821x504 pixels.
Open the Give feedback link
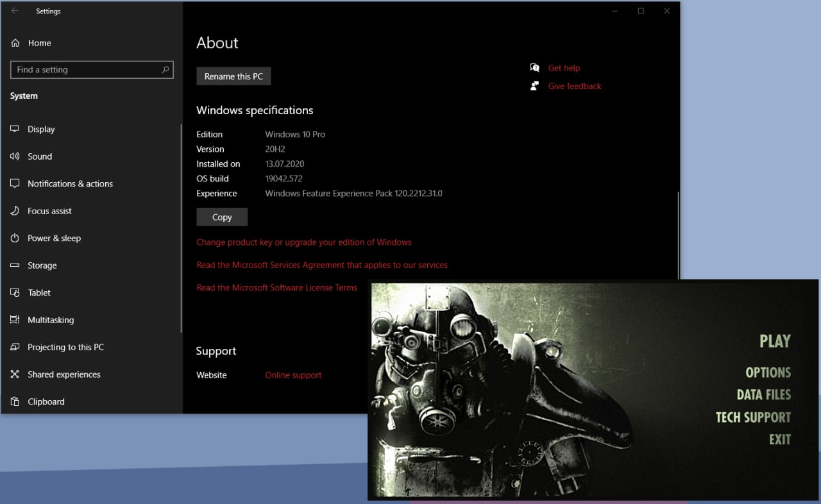click(575, 86)
